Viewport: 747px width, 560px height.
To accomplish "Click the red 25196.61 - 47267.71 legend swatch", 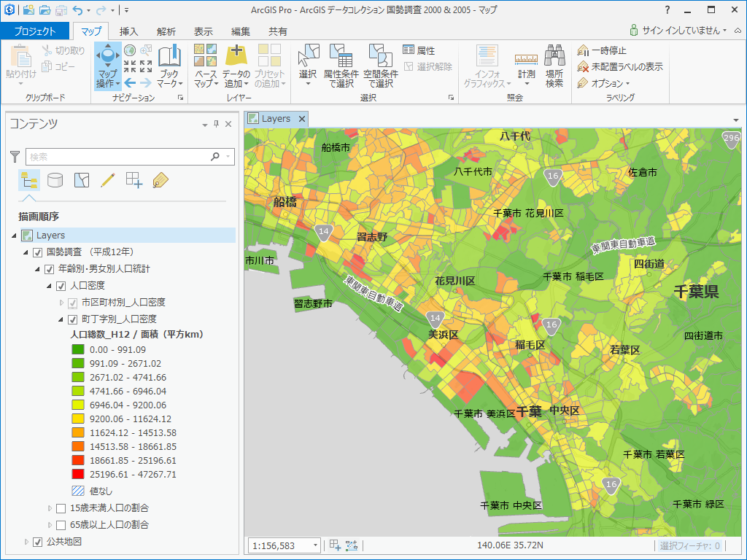I will tap(79, 474).
